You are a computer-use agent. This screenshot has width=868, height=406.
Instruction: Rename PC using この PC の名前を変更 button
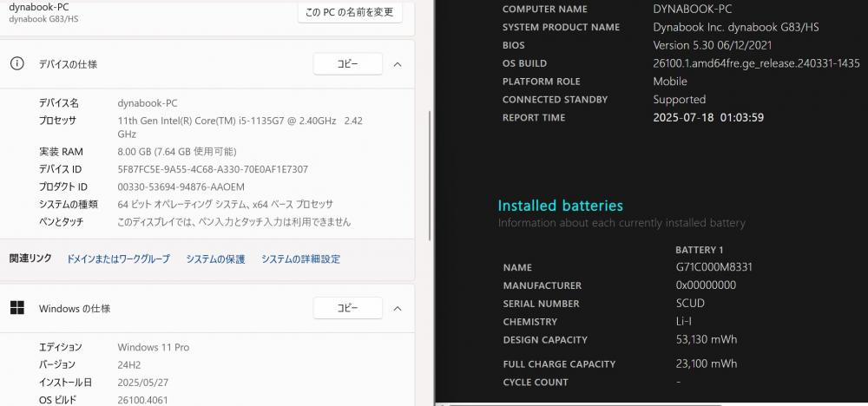pos(350,11)
